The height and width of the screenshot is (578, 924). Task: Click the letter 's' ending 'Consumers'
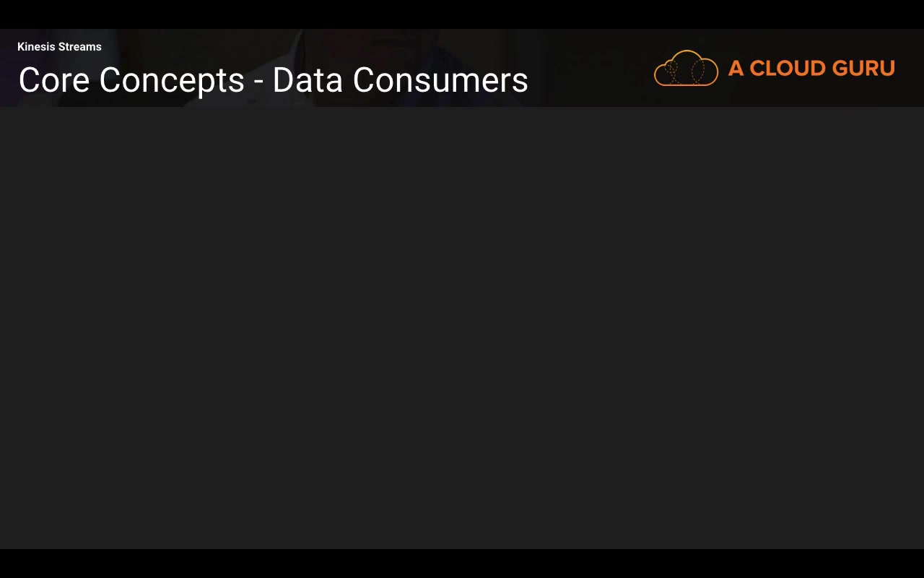[522, 82]
